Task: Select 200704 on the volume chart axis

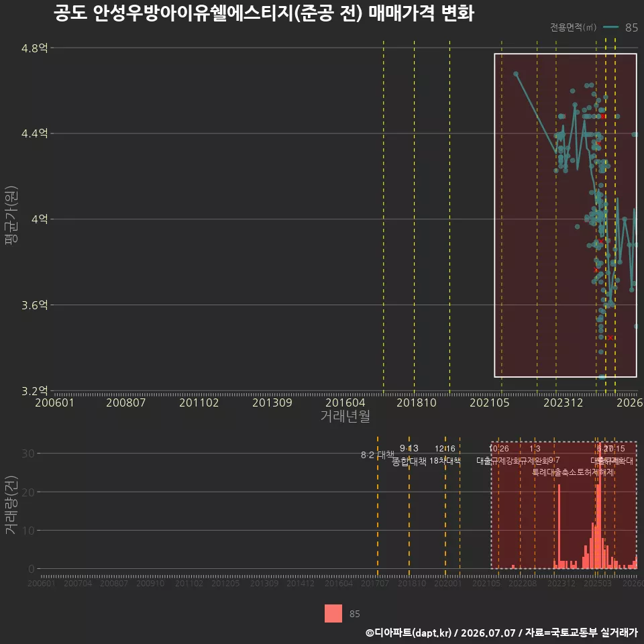Action: 78,583
